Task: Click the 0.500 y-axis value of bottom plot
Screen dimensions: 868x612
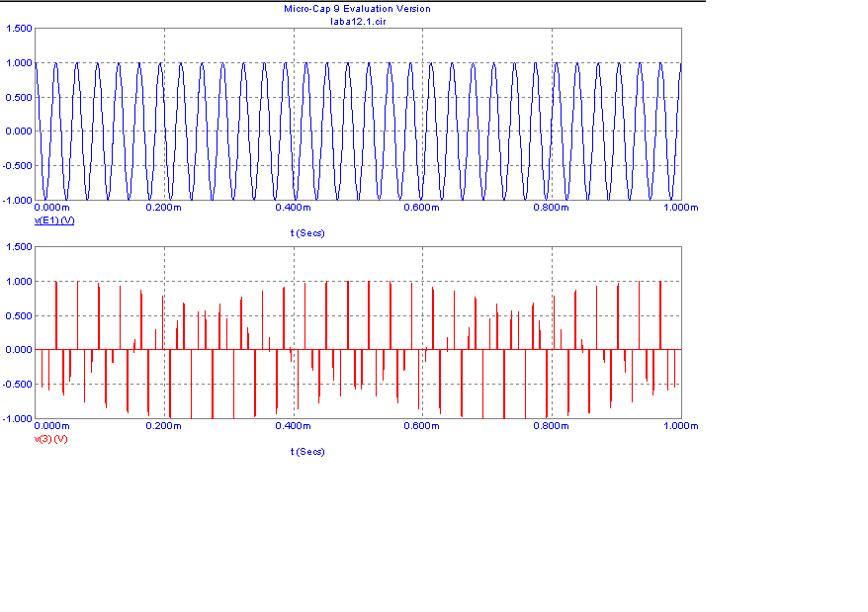Action: coord(19,316)
